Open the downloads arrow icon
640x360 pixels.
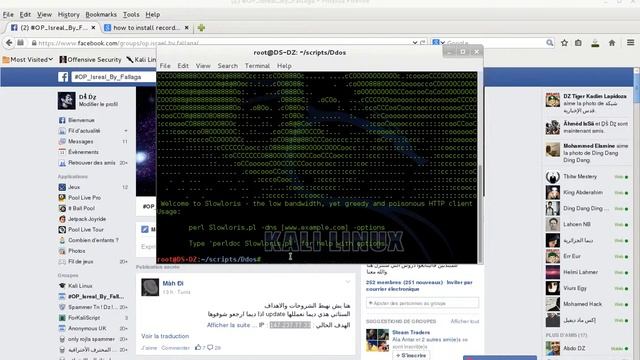(595, 43)
